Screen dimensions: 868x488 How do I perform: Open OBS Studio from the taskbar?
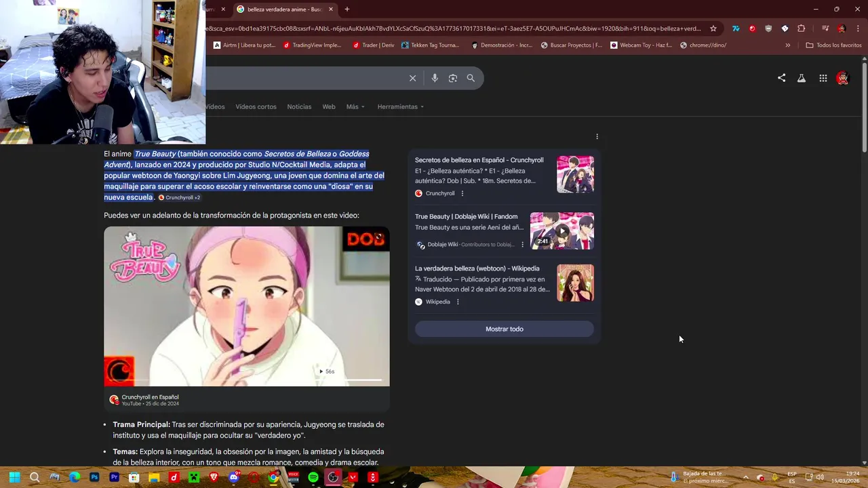(x=333, y=477)
